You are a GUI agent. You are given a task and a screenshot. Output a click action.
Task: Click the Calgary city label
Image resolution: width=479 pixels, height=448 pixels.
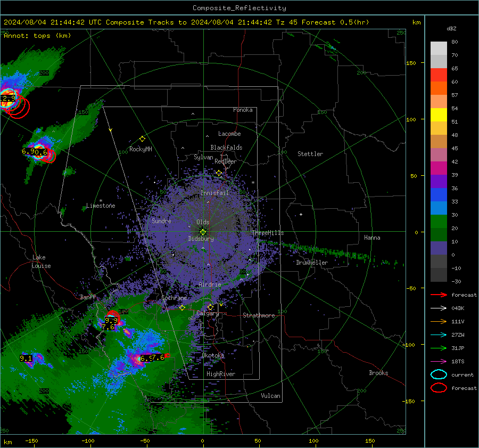click(208, 313)
